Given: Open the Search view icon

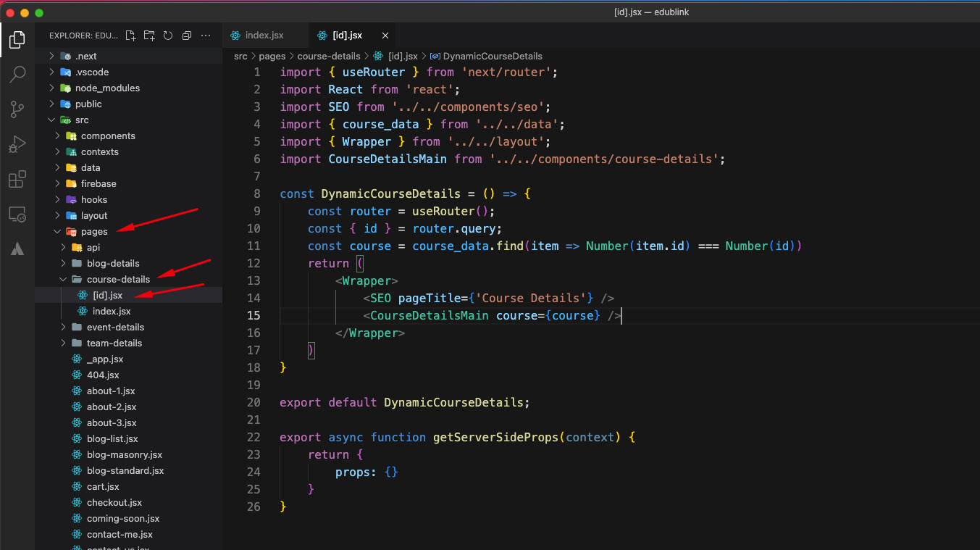Looking at the screenshot, I should [x=17, y=74].
